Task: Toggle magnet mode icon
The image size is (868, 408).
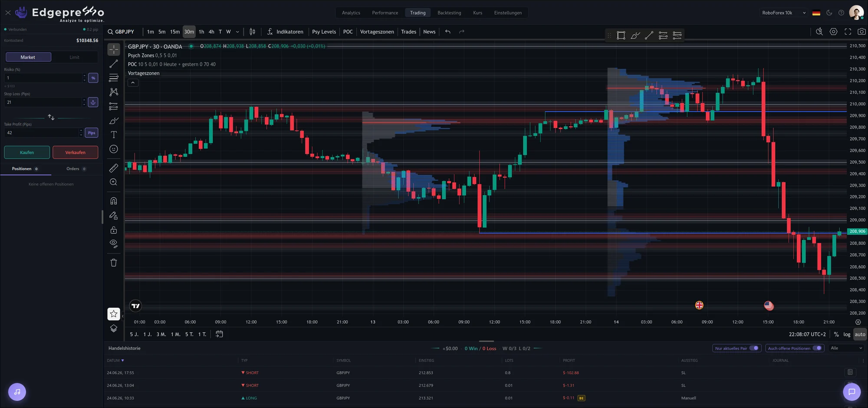Action: point(114,201)
